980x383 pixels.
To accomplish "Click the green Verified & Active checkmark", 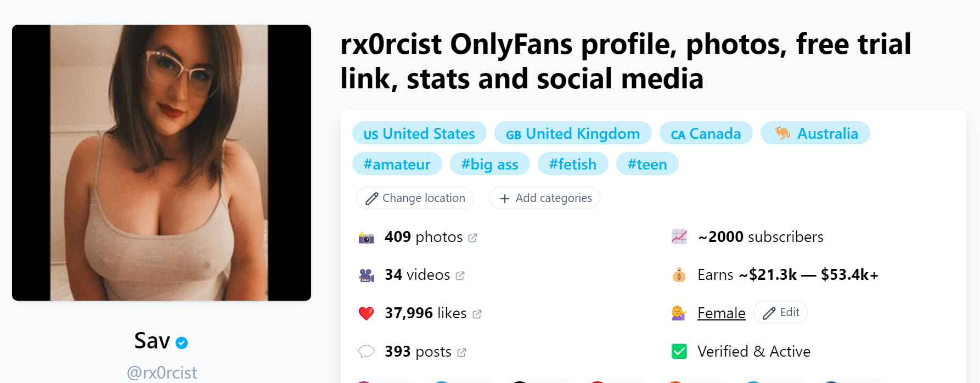I will tap(679, 351).
